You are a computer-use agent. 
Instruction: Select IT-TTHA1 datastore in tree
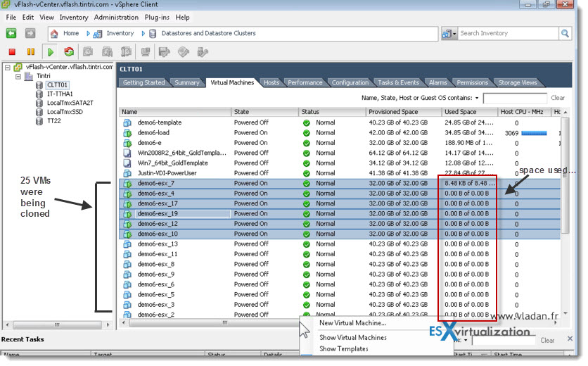click(60, 94)
